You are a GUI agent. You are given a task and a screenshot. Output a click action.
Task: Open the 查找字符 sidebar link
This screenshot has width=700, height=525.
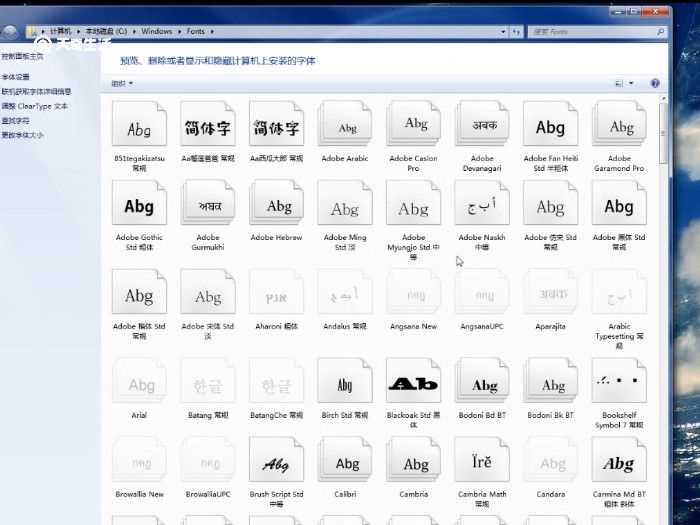click(x=15, y=121)
